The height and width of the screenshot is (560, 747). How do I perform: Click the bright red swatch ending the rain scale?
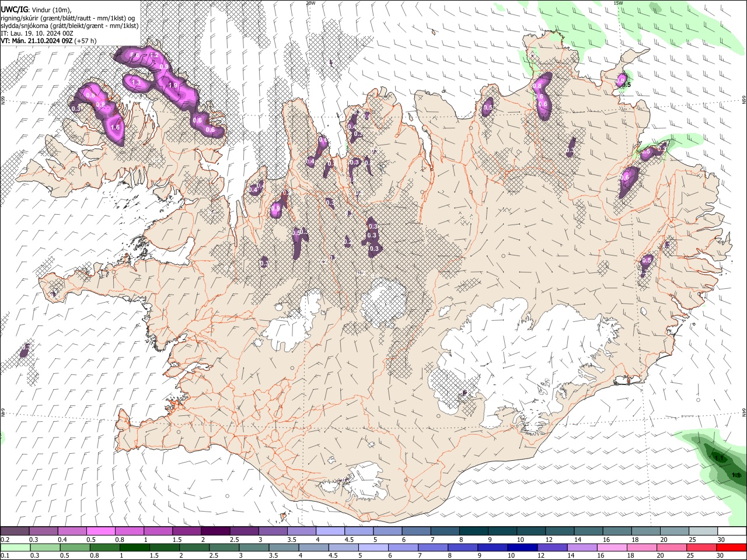[731, 547]
